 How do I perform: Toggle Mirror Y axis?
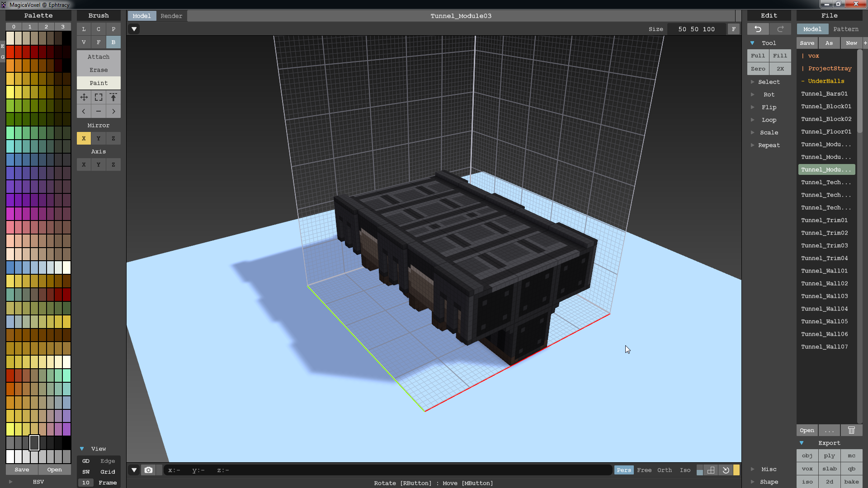click(99, 138)
